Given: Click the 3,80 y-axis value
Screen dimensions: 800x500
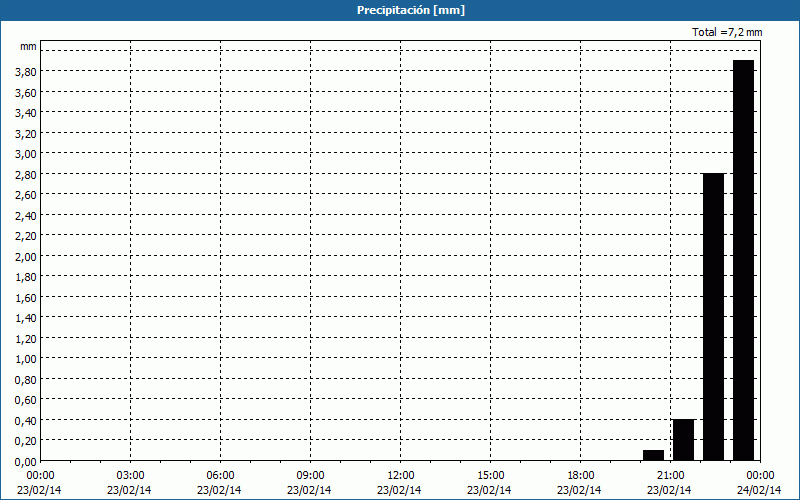Looking at the screenshot, I should tap(26, 72).
